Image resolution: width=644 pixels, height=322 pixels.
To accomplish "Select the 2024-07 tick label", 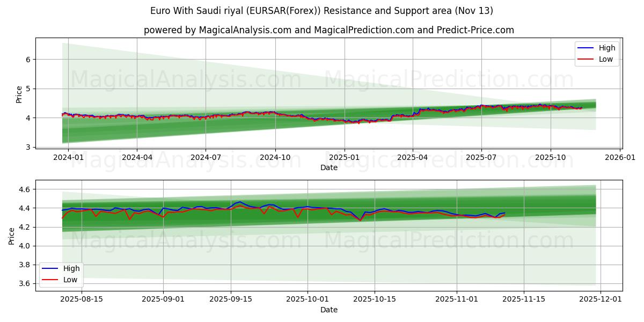I will click(205, 156).
